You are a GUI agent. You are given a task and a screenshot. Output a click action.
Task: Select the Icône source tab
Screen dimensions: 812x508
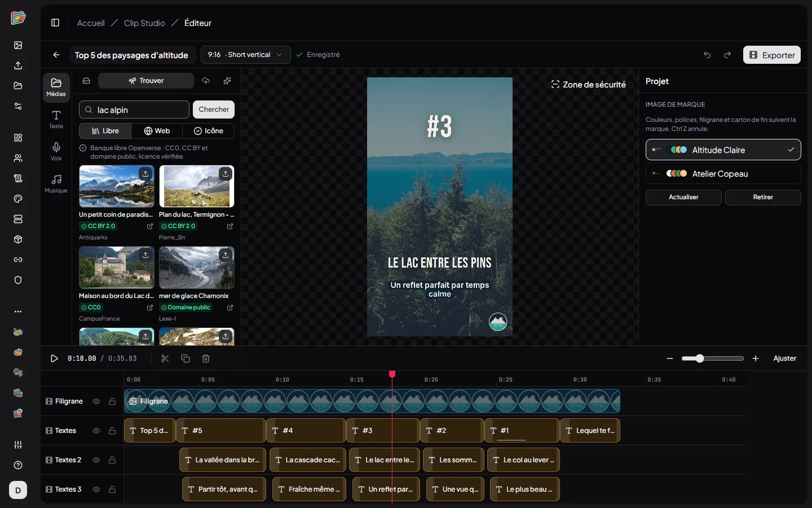point(209,131)
